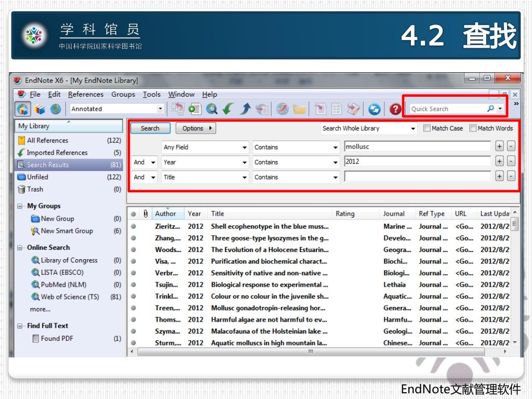Click the Sync Library blue icon

pos(374,109)
